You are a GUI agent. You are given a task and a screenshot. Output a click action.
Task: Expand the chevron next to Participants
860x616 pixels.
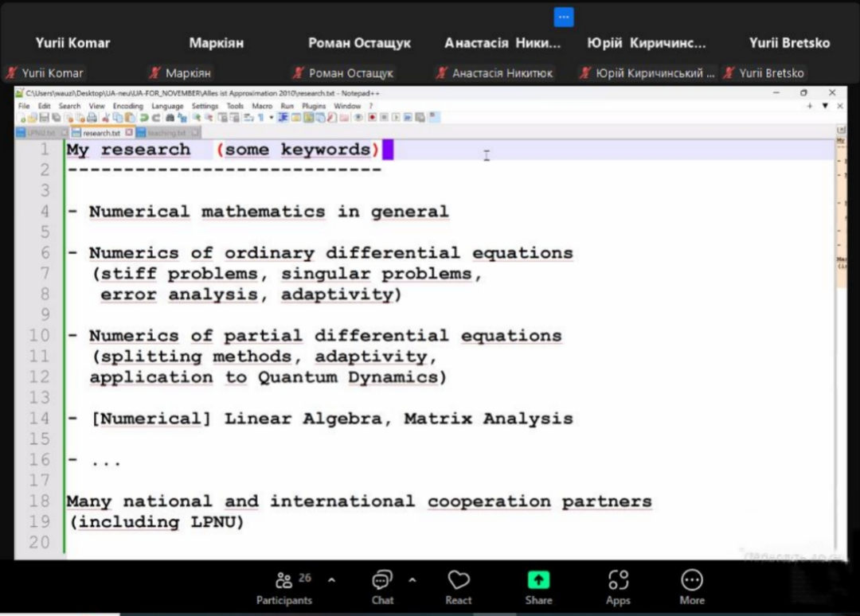coord(332,580)
